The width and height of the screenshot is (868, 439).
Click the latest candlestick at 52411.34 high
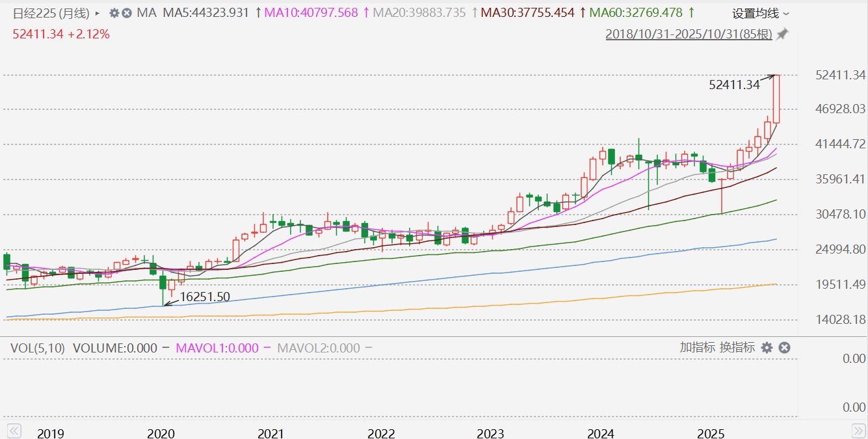pyautogui.click(x=776, y=99)
